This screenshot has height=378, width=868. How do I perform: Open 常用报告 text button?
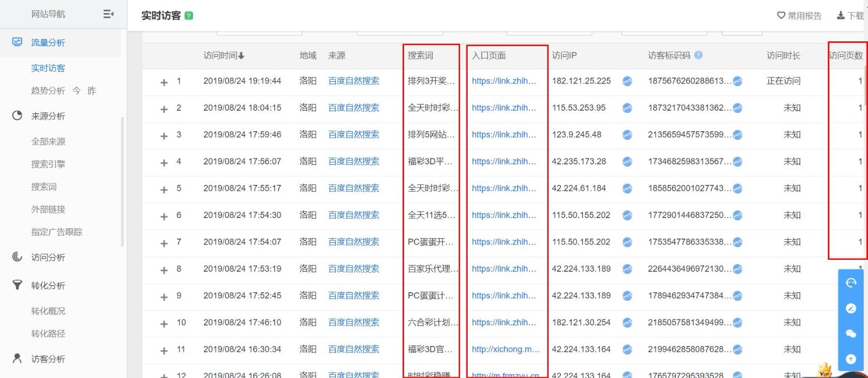click(x=805, y=16)
